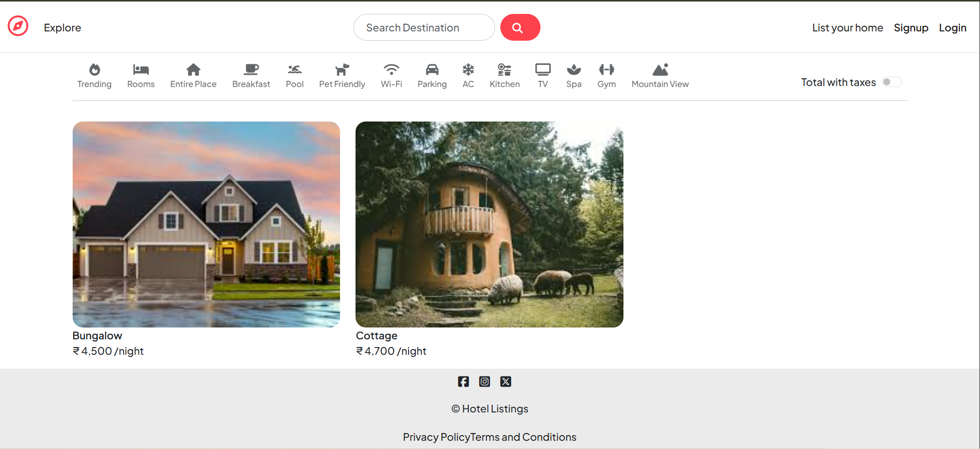Go to the Login page
Screen dimensions: 980x449
coord(953,28)
